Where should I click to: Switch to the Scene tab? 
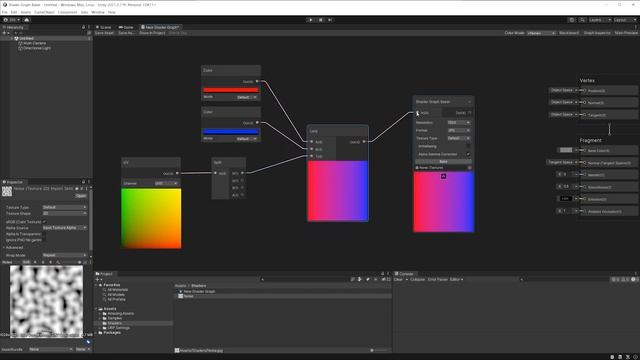pyautogui.click(x=104, y=27)
